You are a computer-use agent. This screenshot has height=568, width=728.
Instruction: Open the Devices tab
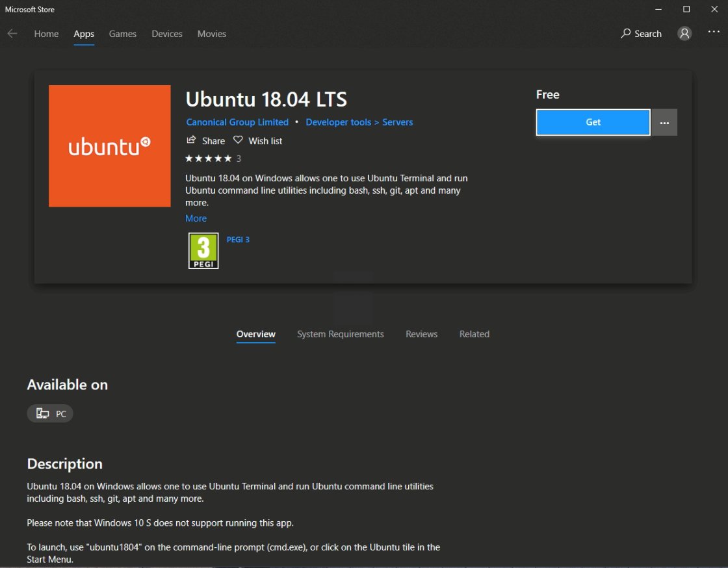coord(167,34)
